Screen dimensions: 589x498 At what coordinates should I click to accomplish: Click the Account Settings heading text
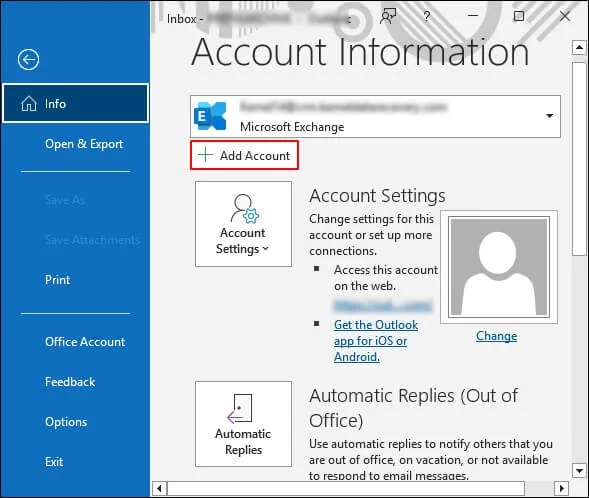(x=377, y=196)
